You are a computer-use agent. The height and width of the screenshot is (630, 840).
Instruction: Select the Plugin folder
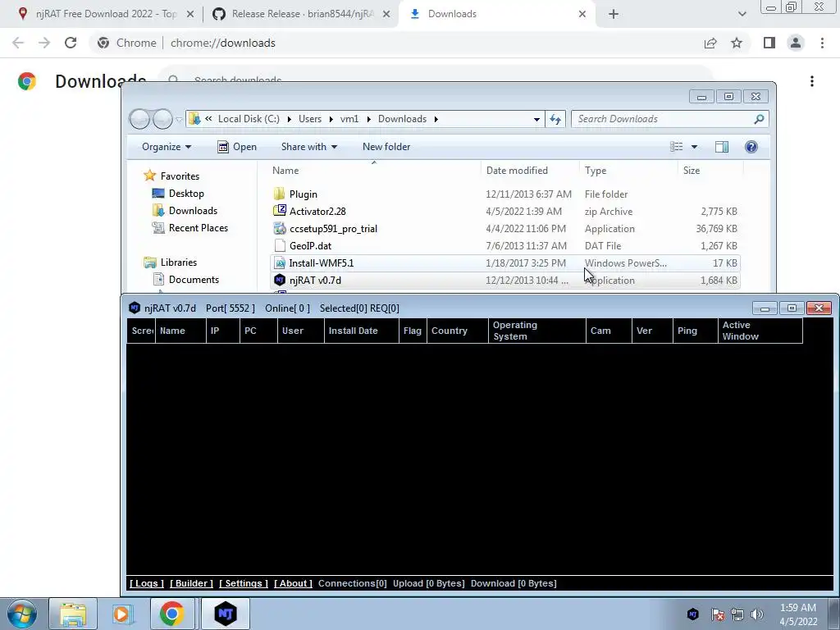tap(505, 194)
